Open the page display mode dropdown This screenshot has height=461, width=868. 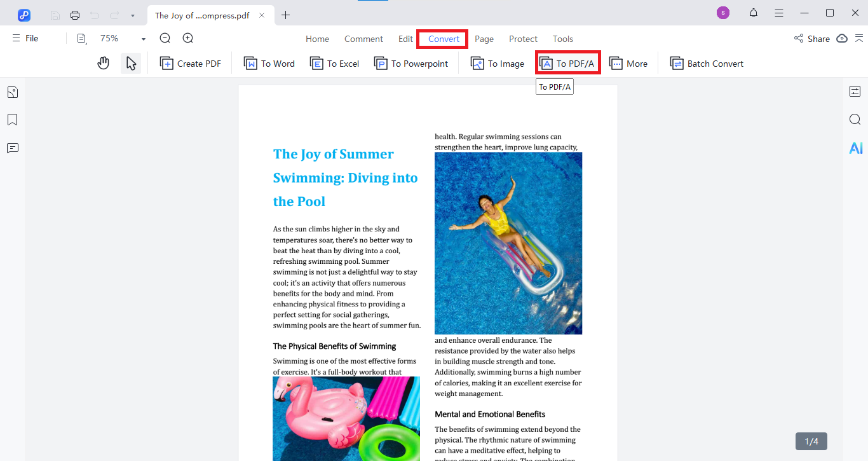(81, 38)
